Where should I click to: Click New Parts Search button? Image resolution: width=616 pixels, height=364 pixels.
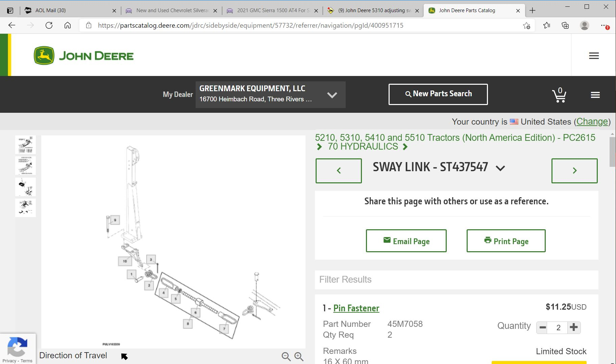(x=438, y=94)
